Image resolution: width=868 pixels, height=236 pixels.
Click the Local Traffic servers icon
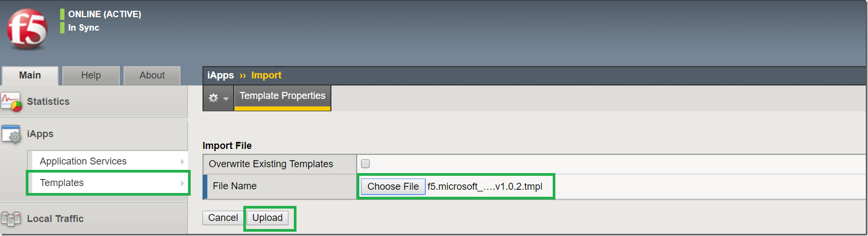tap(11, 219)
